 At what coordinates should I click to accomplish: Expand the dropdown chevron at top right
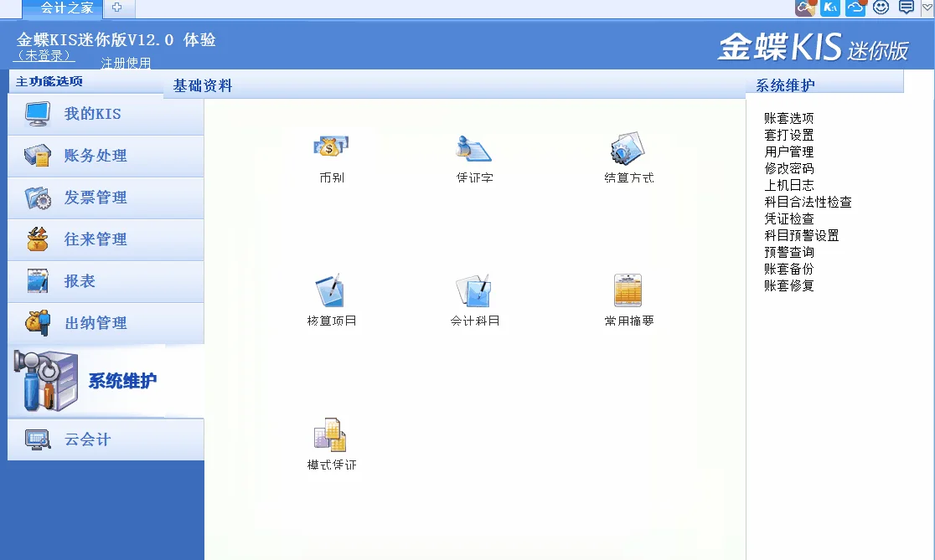[925, 8]
